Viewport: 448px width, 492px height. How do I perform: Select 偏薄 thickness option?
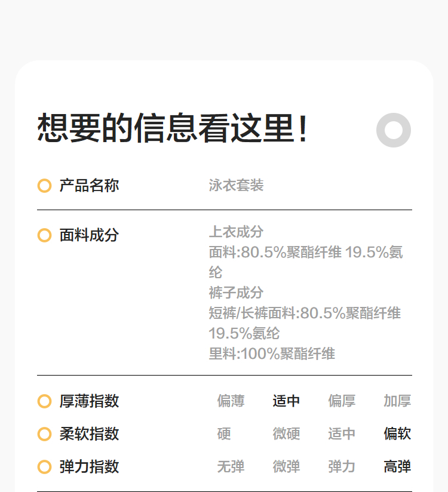click(x=231, y=401)
